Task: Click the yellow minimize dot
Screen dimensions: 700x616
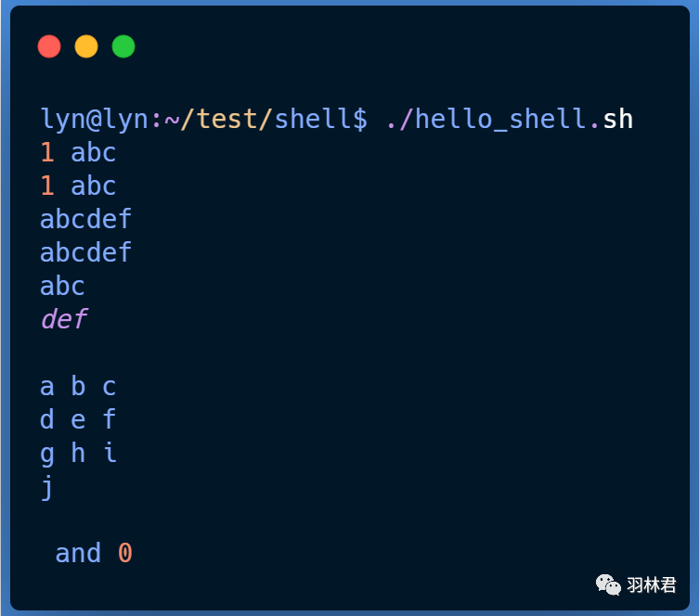Action: pyautogui.click(x=86, y=46)
